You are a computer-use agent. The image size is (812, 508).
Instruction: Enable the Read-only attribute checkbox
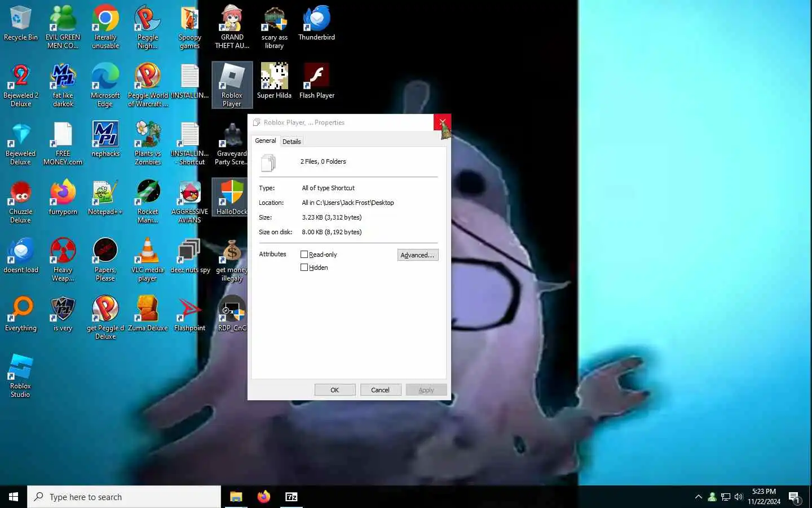point(304,255)
